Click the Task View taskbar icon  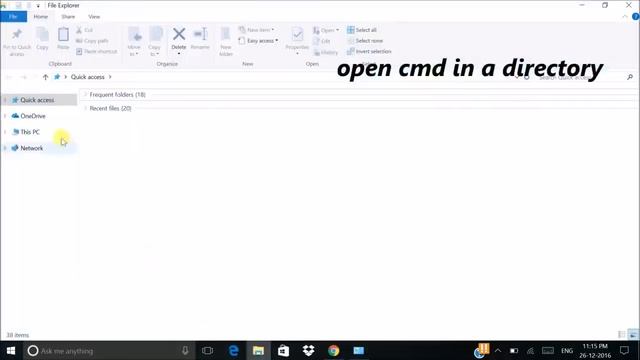[207, 351]
